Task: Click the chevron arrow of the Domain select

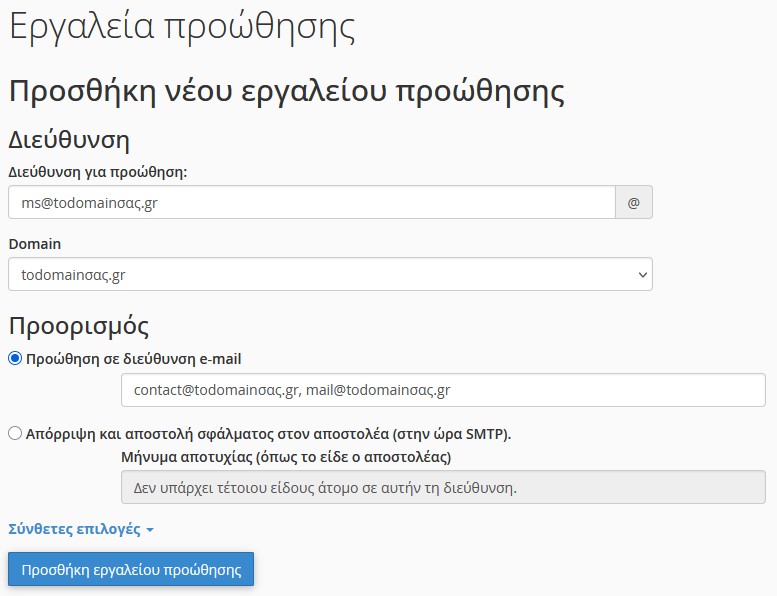Action: (x=640, y=274)
